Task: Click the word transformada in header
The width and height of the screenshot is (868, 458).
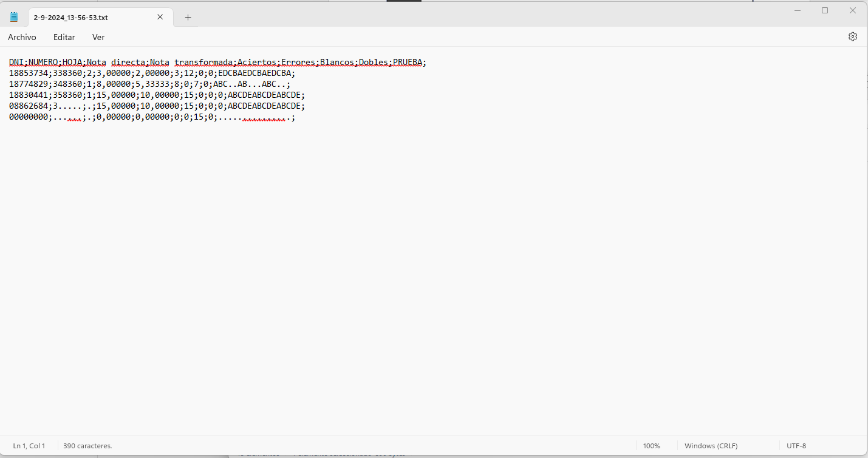Action: [203, 62]
